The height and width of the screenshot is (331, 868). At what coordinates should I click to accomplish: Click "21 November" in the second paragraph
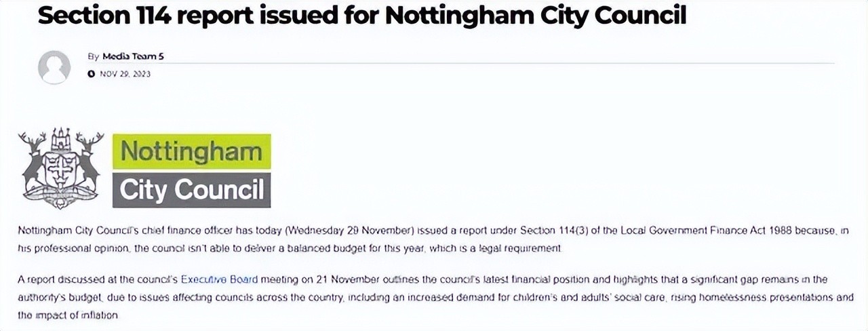tap(325, 279)
